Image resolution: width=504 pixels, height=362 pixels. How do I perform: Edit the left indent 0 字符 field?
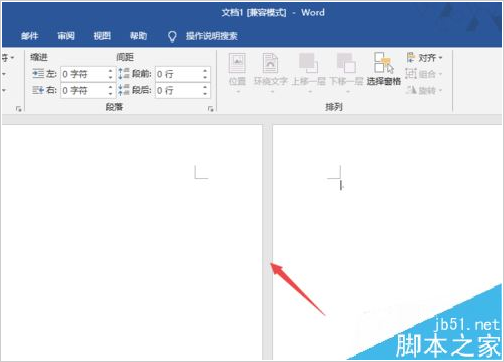tap(88, 74)
